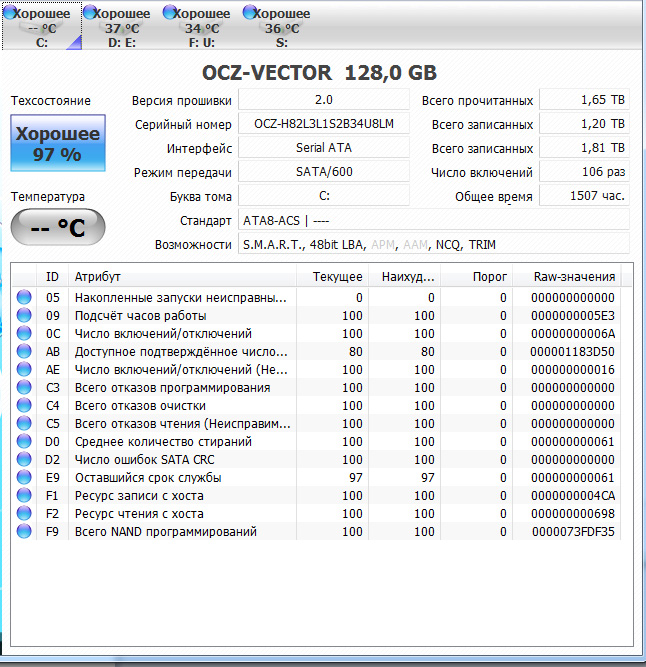Click raw value 00001183D50
The height and width of the screenshot is (667, 646).
(x=572, y=351)
